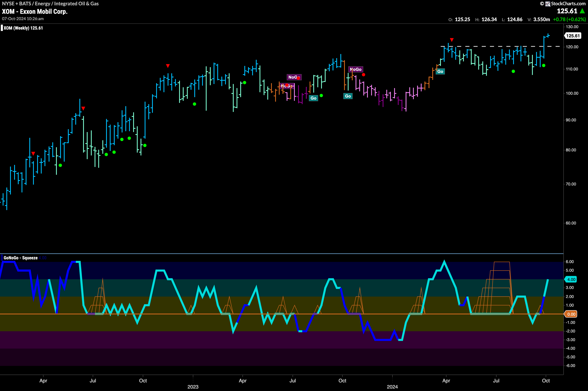
Task: Click the 80.00 price axis label
Action: point(571,150)
